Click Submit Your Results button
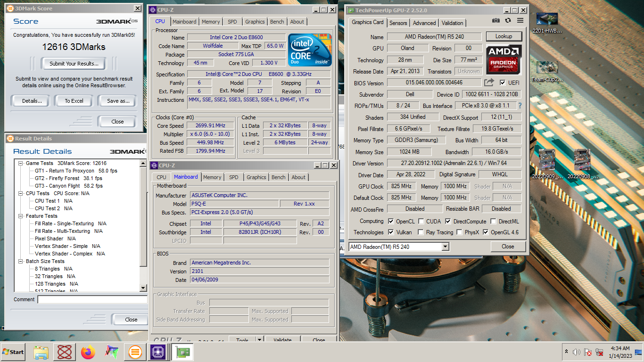 (74, 64)
